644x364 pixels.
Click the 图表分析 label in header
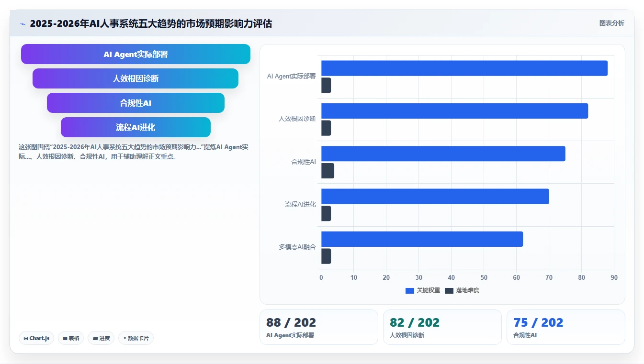[x=611, y=23]
